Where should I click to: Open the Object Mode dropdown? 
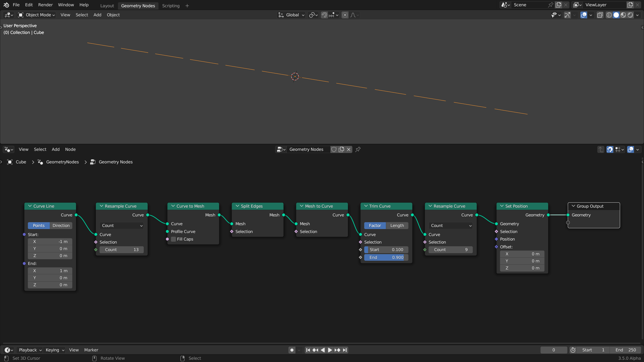[x=36, y=15]
